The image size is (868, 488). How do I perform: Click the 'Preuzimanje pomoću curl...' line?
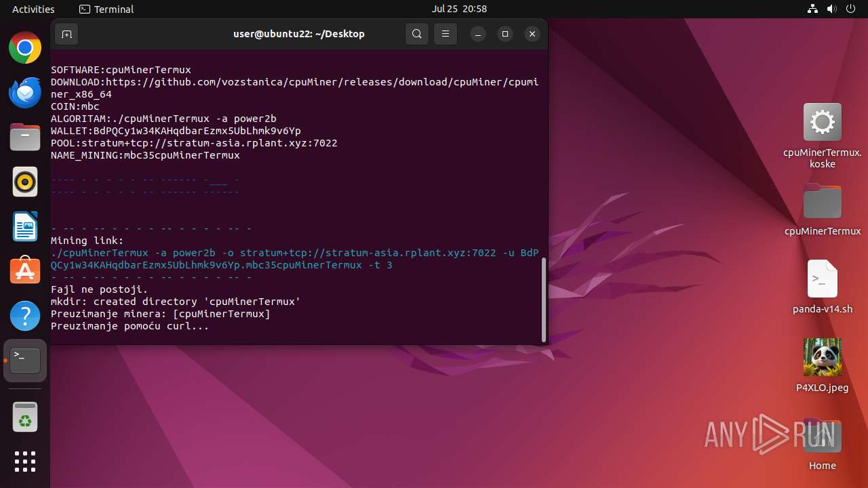[x=130, y=326]
